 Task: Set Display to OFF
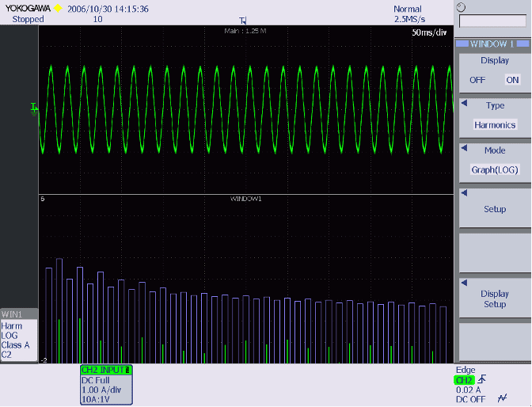tap(477, 80)
